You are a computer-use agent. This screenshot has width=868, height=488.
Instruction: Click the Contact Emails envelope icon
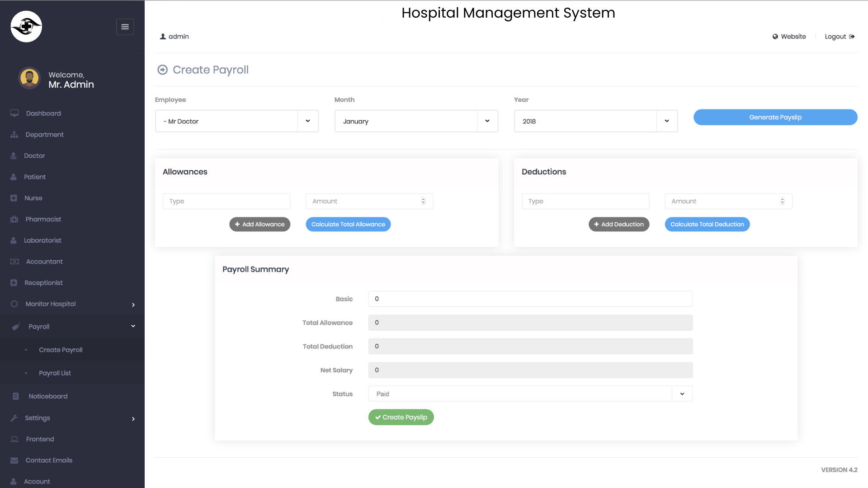click(x=14, y=460)
